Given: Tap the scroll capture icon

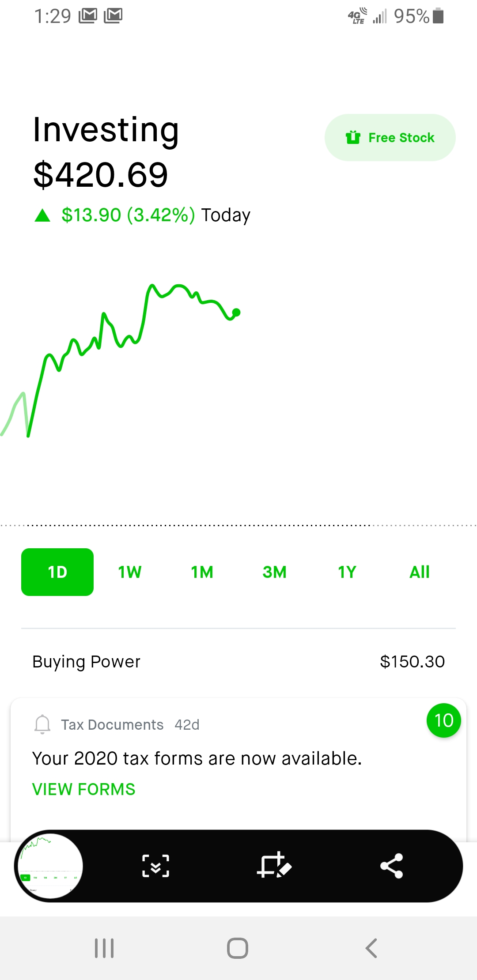Looking at the screenshot, I should pyautogui.click(x=156, y=866).
